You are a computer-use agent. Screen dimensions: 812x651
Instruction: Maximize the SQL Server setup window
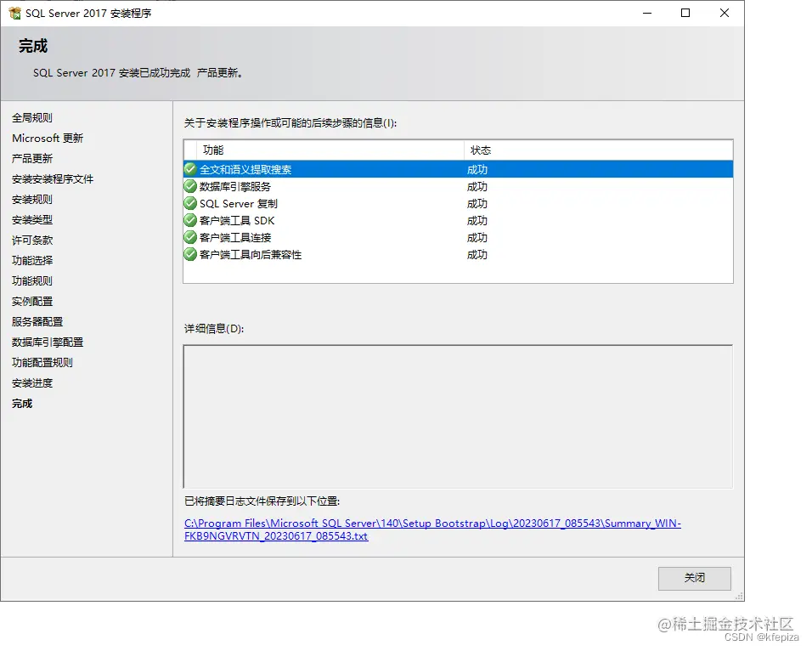click(685, 13)
